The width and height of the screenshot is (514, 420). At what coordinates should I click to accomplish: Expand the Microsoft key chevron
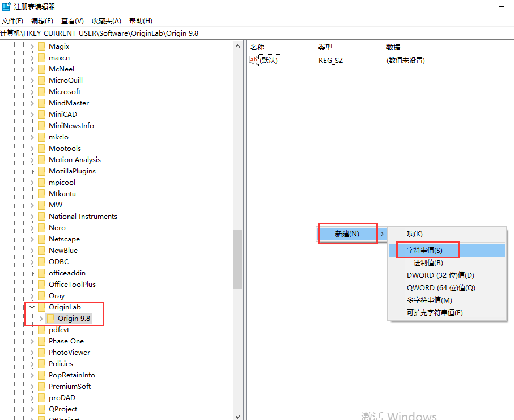32,91
